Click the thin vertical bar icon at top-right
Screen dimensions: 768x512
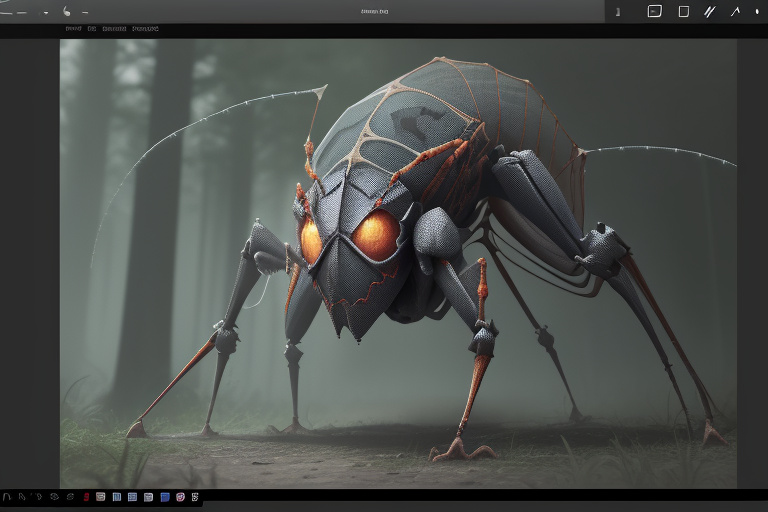pos(618,12)
